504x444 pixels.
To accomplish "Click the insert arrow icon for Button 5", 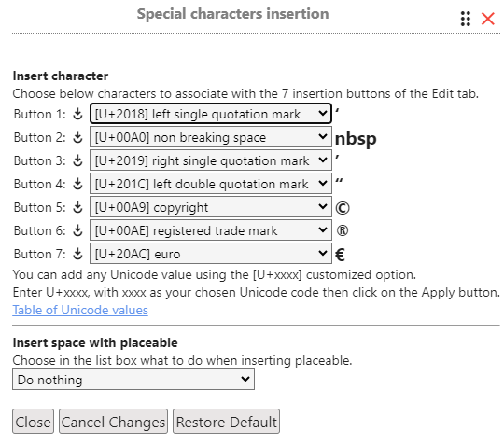I will point(77,207).
